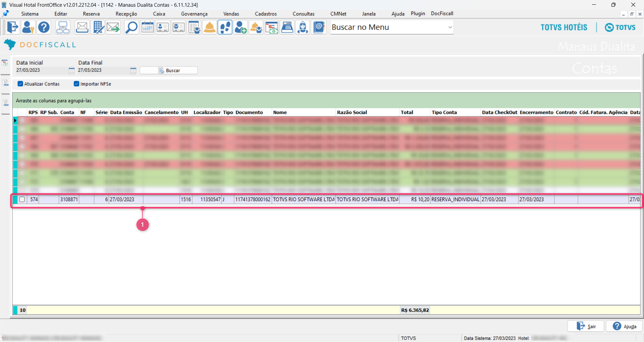The image size is (644, 342).
Task: Click the Sair button
Action: pos(586,326)
